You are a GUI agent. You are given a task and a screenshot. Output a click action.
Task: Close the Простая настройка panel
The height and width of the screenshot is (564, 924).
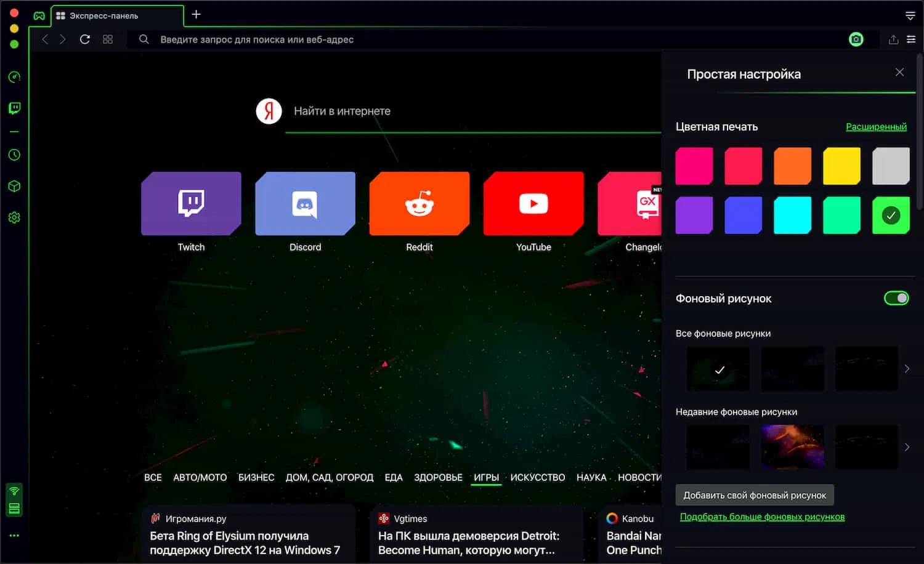(899, 72)
